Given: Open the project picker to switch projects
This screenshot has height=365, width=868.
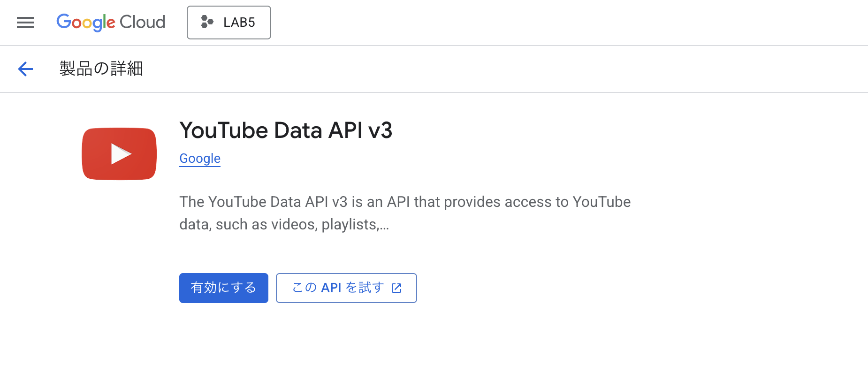Looking at the screenshot, I should pos(228,22).
